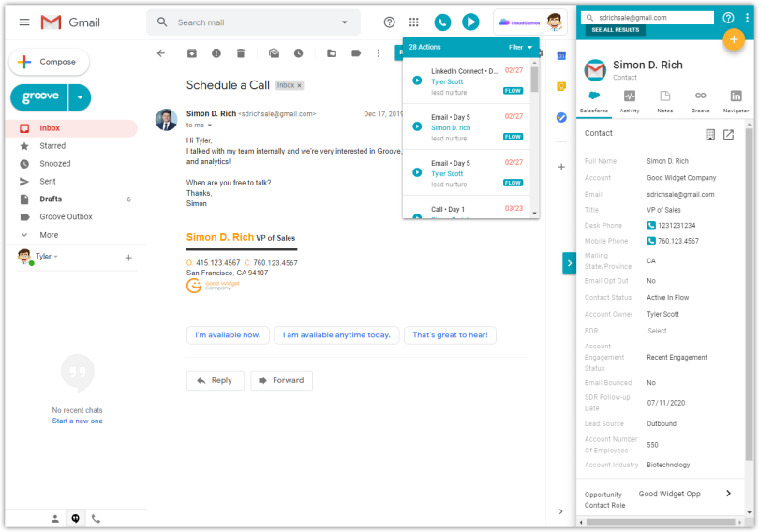Switch to the Salesforce tab

tap(594, 101)
